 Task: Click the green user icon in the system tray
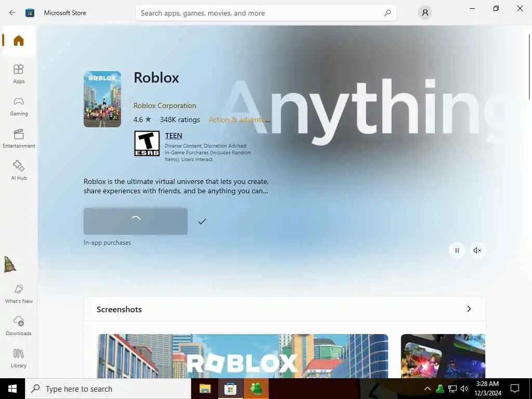(x=440, y=389)
